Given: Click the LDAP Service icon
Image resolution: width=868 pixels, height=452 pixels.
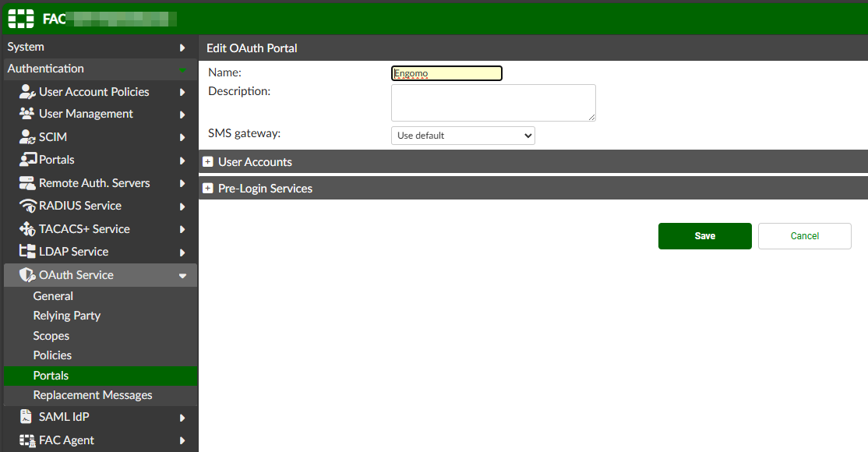Looking at the screenshot, I should (x=27, y=252).
